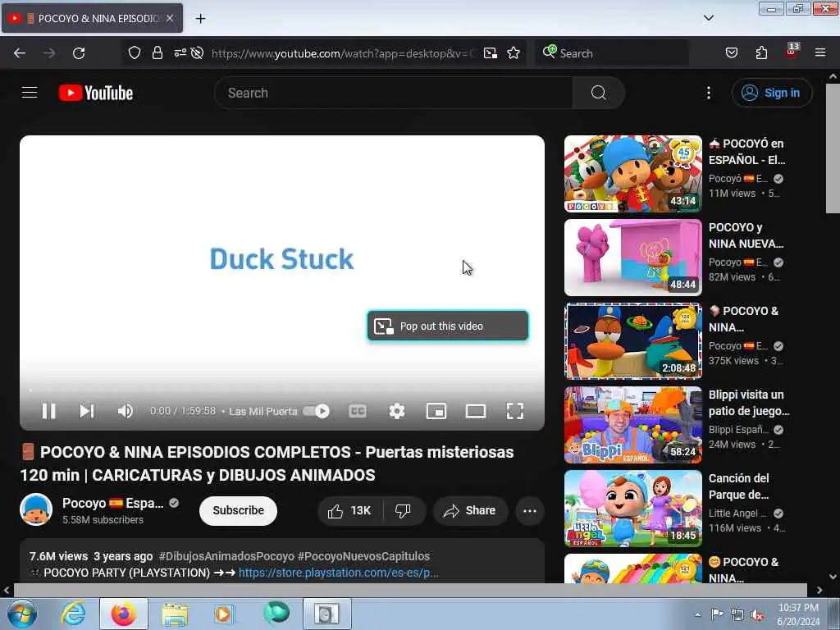The height and width of the screenshot is (630, 840).
Task: Open site permissions icon in address bar
Action: tap(180, 53)
